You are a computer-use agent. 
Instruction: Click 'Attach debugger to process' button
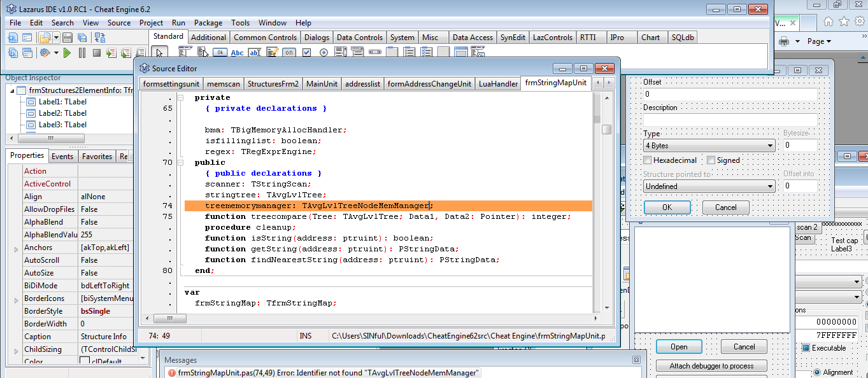pyautogui.click(x=711, y=366)
